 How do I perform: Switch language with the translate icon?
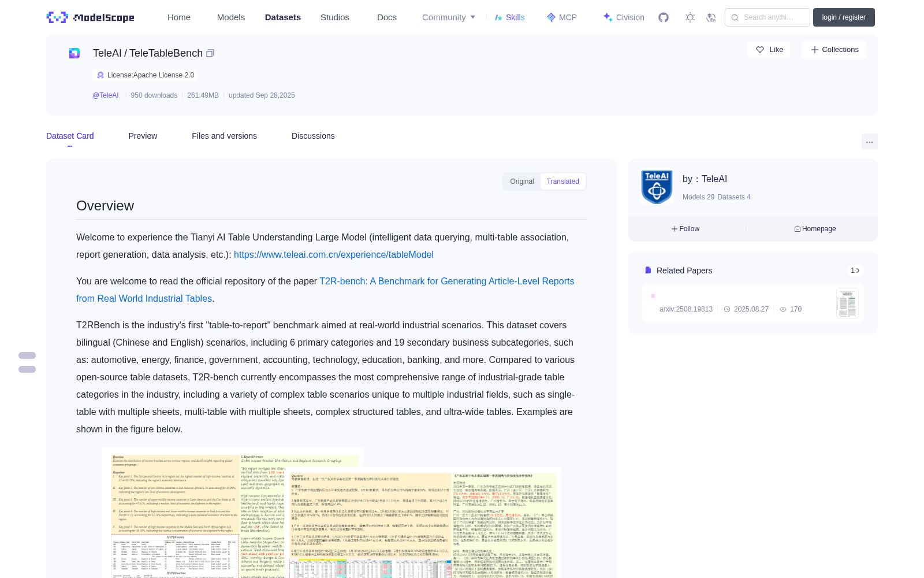coord(711,17)
